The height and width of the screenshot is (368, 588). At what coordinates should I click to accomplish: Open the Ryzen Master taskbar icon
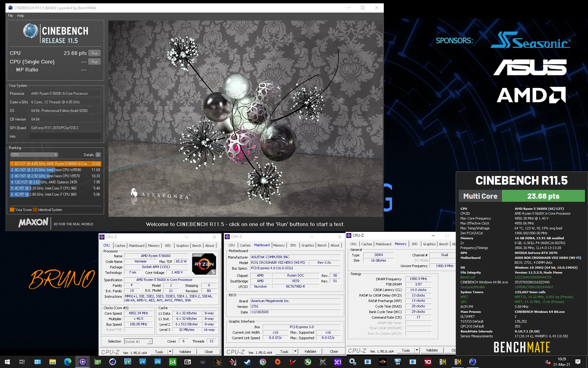[x=383, y=362]
